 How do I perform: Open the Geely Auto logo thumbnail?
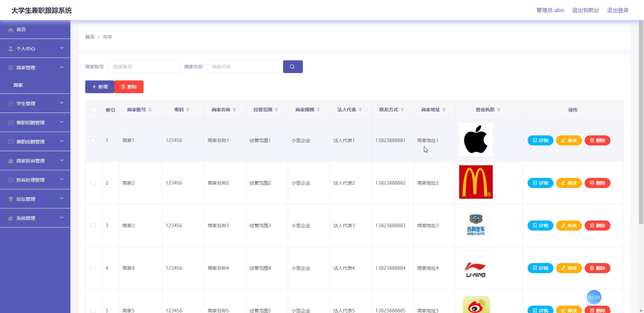(x=476, y=225)
